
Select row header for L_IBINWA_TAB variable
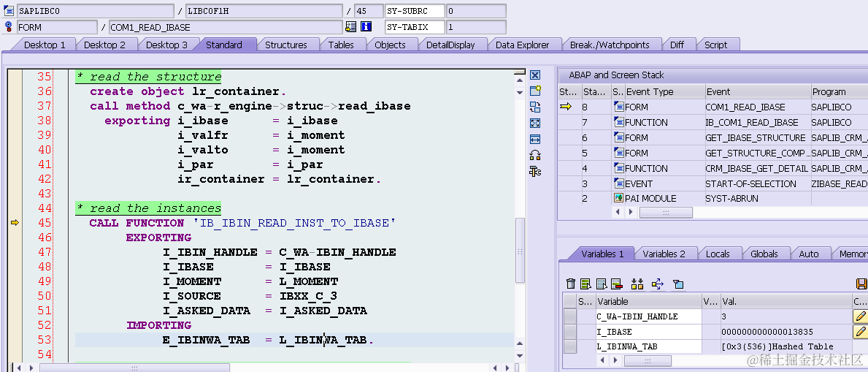tap(570, 346)
